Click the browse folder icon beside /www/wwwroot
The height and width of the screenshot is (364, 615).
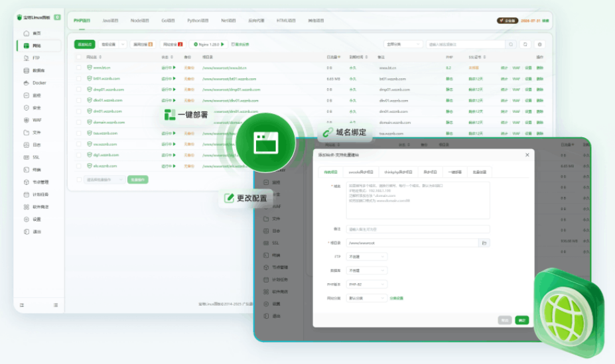click(484, 243)
